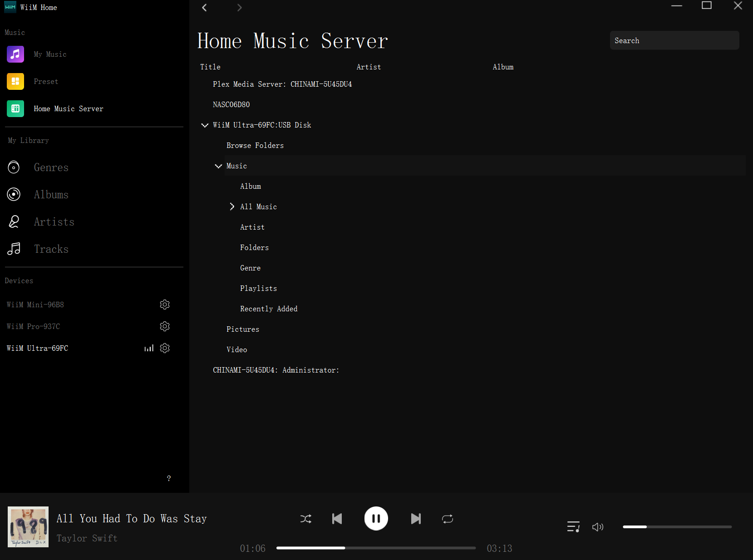Open Browse Folders entry

point(255,145)
